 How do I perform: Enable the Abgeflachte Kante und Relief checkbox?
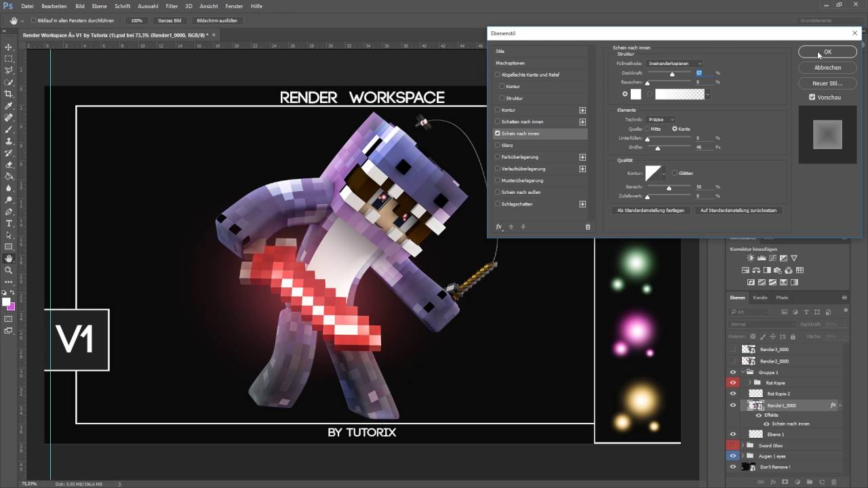[498, 75]
